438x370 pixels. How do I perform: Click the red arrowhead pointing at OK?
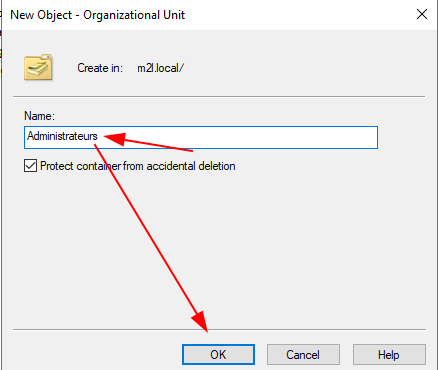(x=201, y=321)
